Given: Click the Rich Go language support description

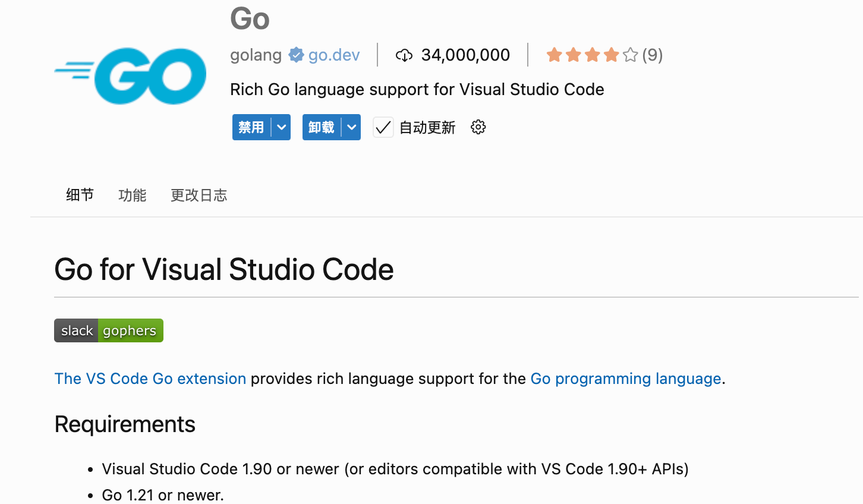Looking at the screenshot, I should tap(417, 89).
